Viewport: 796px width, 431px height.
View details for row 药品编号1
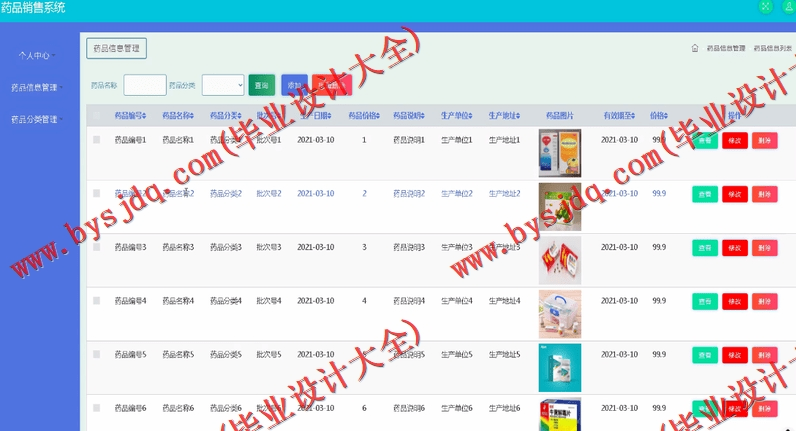pos(705,141)
